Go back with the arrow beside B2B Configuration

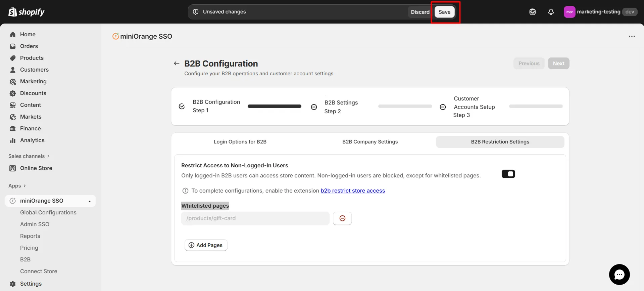click(x=177, y=63)
